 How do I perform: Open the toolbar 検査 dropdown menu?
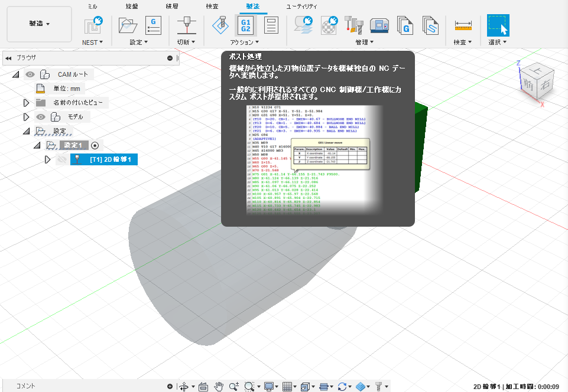tap(463, 43)
